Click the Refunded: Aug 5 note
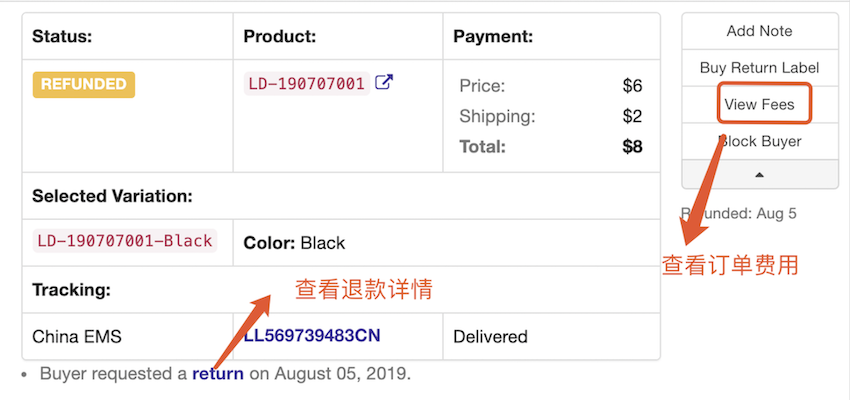The image size is (850, 400). point(739,213)
